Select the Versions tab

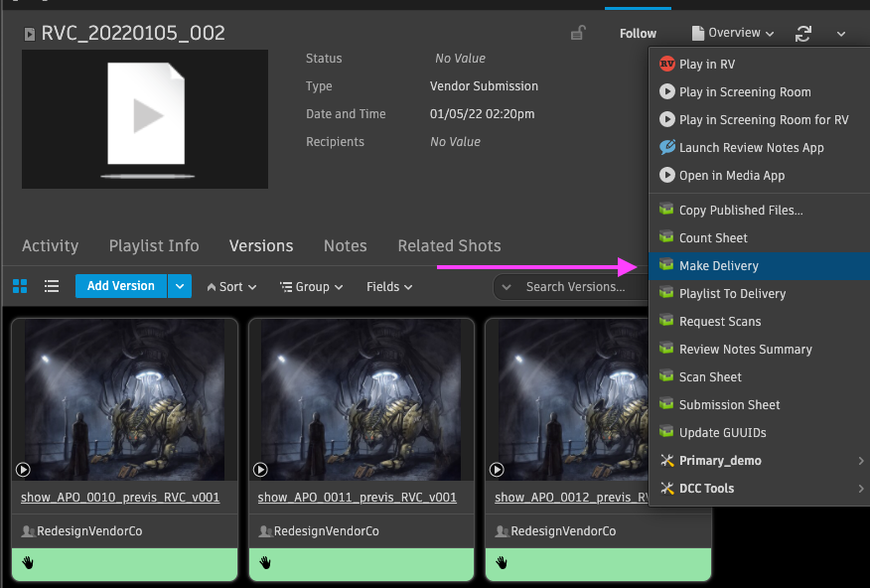[x=261, y=245]
